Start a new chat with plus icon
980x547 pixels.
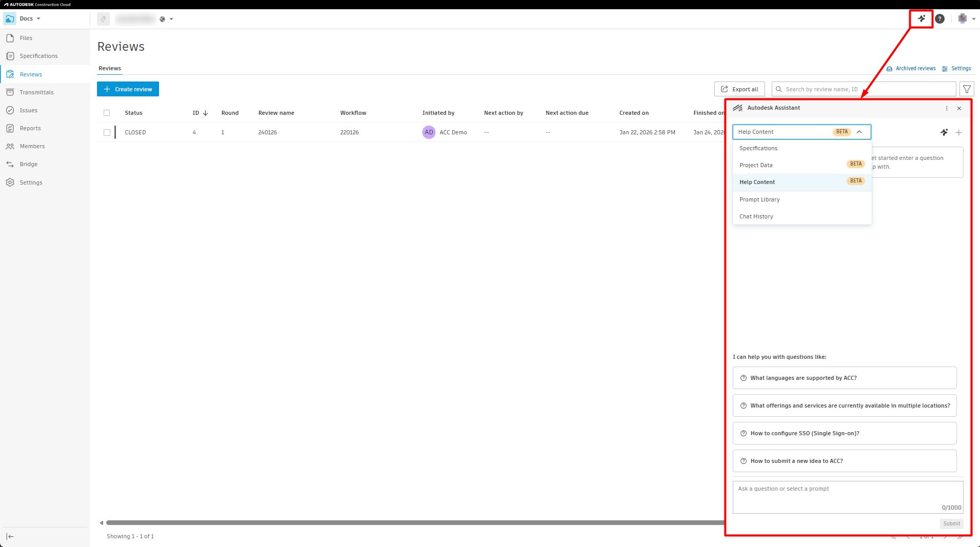pos(958,132)
